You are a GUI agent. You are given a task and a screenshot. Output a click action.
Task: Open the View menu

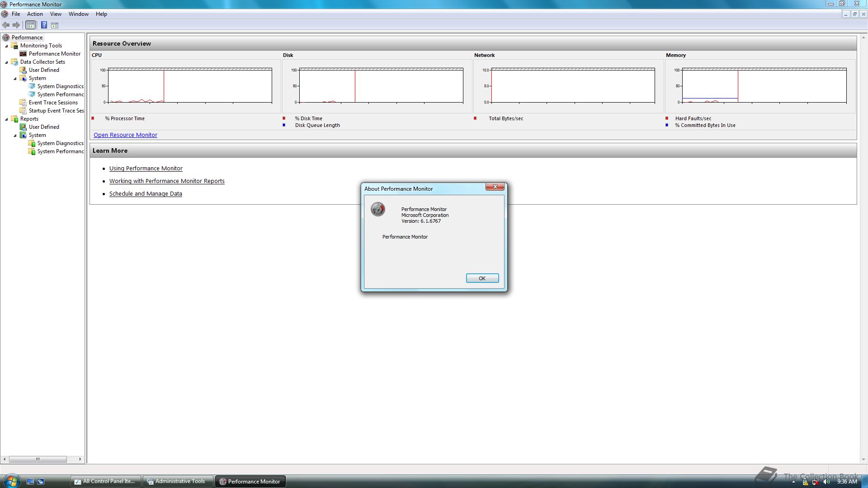pyautogui.click(x=56, y=14)
